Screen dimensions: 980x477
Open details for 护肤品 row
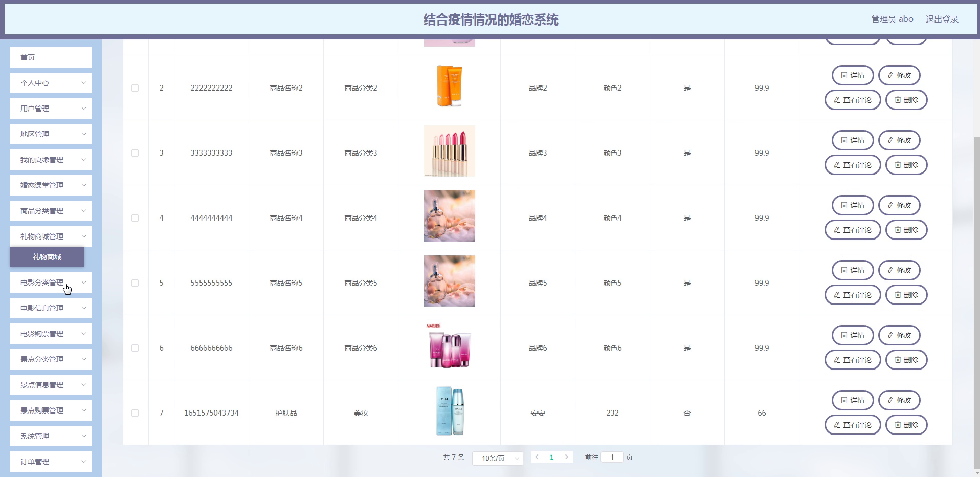point(853,400)
